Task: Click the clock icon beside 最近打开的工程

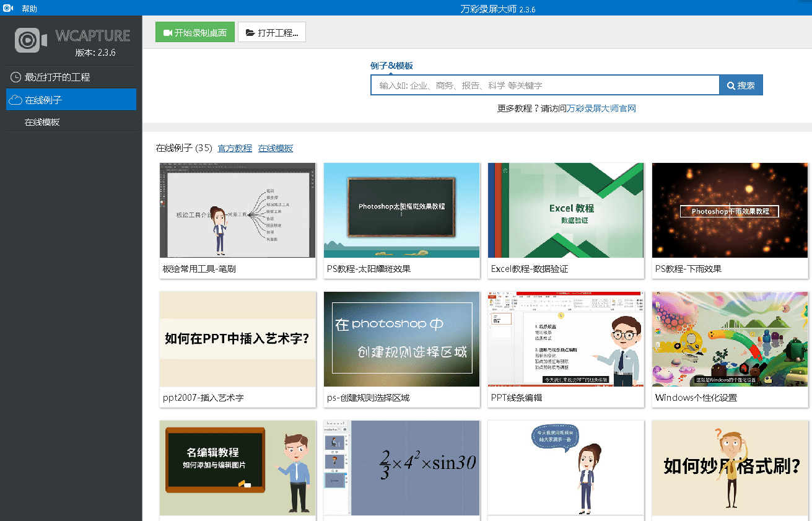Action: click(x=15, y=77)
